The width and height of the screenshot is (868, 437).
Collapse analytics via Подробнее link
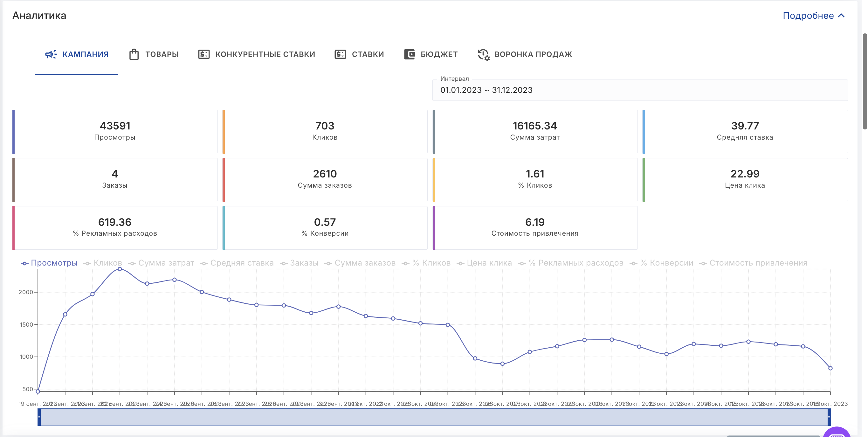[x=808, y=16]
